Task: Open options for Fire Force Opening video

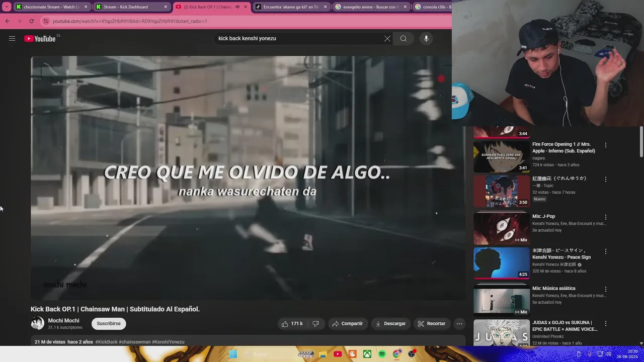Action: tap(606, 145)
